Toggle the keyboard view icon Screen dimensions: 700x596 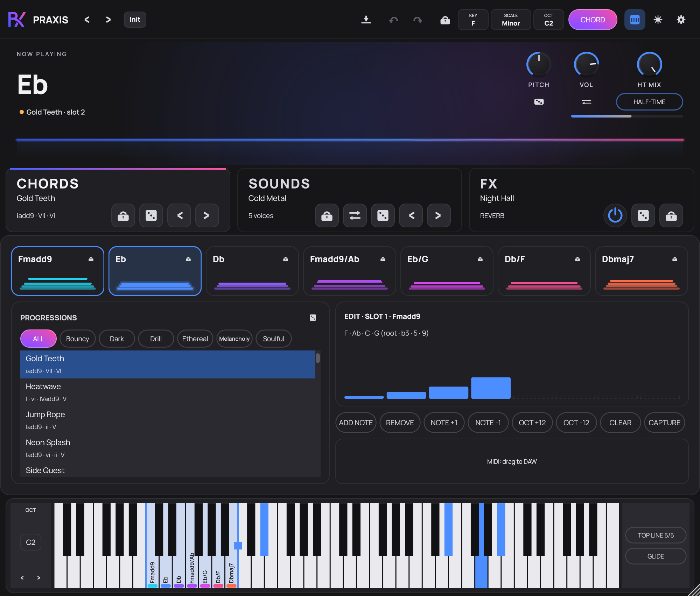coord(635,20)
